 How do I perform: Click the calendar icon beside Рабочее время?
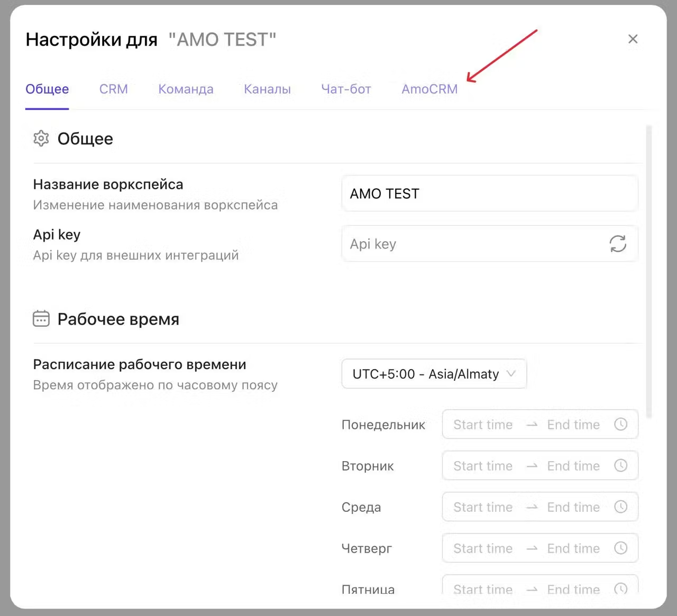(41, 319)
